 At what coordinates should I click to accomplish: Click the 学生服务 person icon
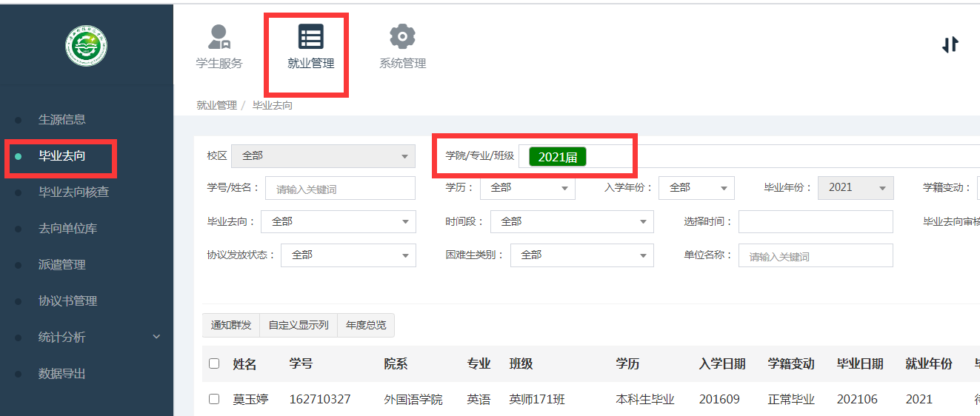tap(219, 36)
